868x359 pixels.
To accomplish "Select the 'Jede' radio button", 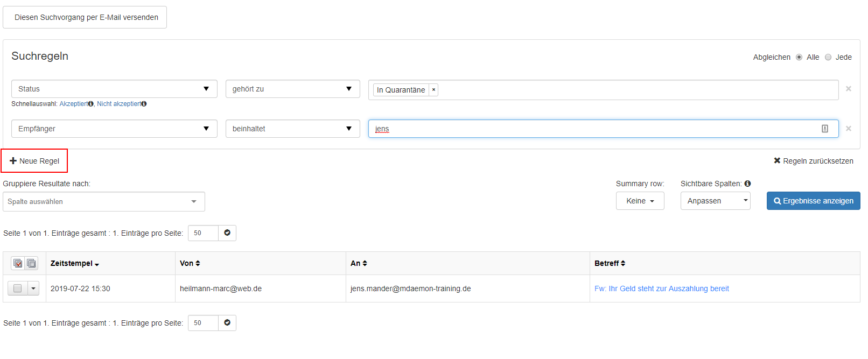I will (x=828, y=57).
